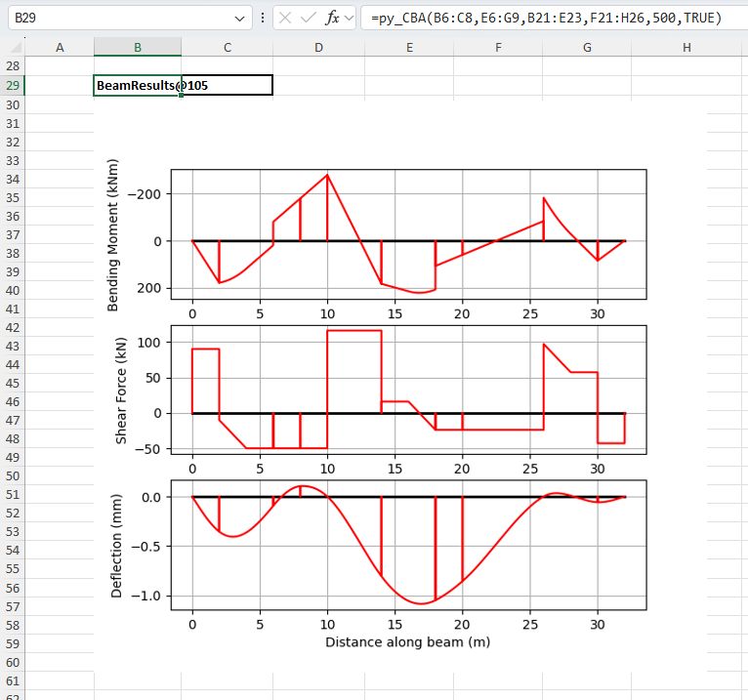748x700 pixels.
Task: Open Insert Function using fx icon
Action: coord(332,18)
